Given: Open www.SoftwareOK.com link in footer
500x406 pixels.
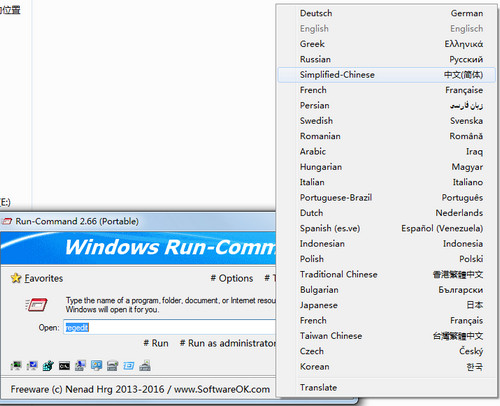Looking at the screenshot, I should [x=222, y=389].
